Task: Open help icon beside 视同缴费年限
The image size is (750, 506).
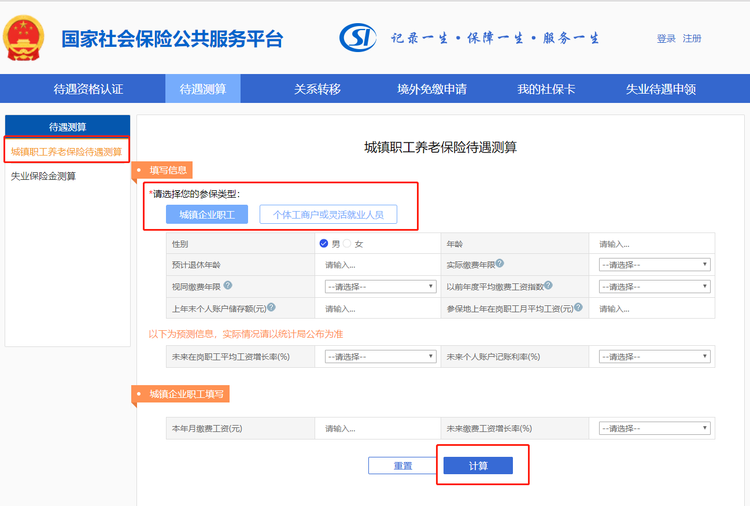Action: [228, 286]
